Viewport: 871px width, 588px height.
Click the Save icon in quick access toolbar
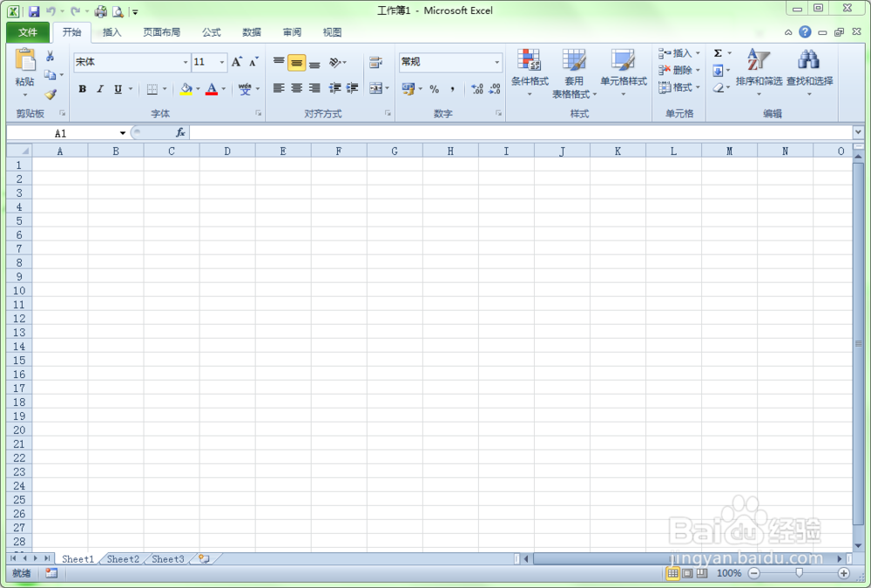tap(34, 11)
